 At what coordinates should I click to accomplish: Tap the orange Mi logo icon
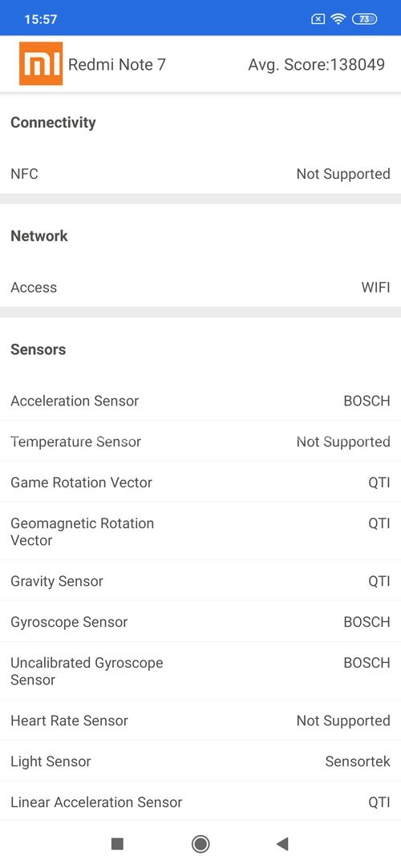(40, 63)
